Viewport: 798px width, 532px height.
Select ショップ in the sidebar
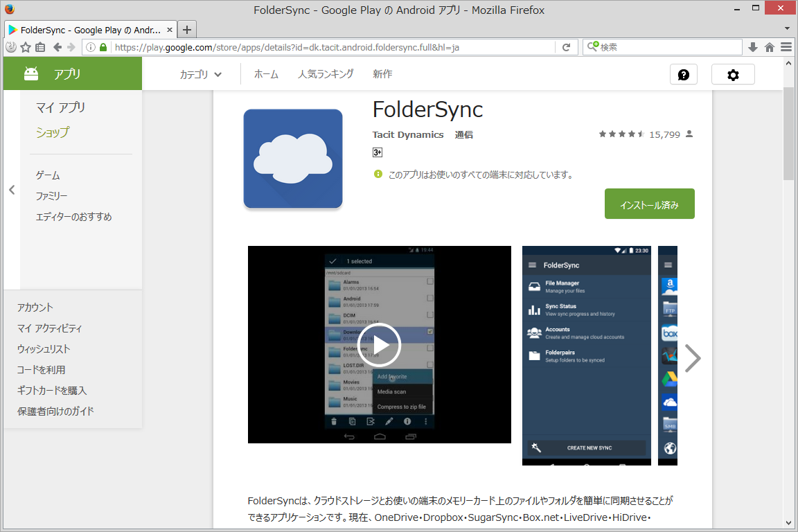[53, 132]
